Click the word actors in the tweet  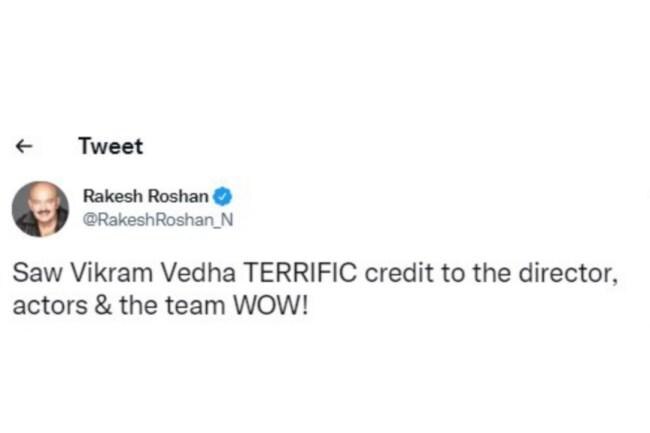coord(45,303)
